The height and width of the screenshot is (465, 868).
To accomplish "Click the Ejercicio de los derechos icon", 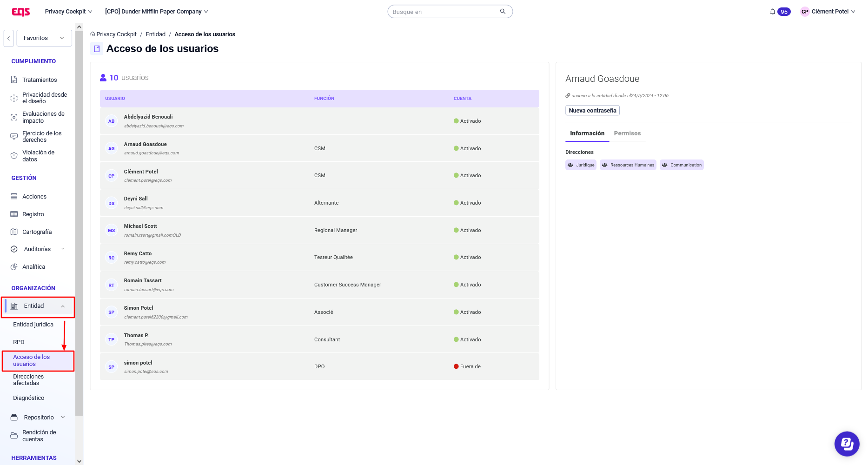I will [x=14, y=136].
